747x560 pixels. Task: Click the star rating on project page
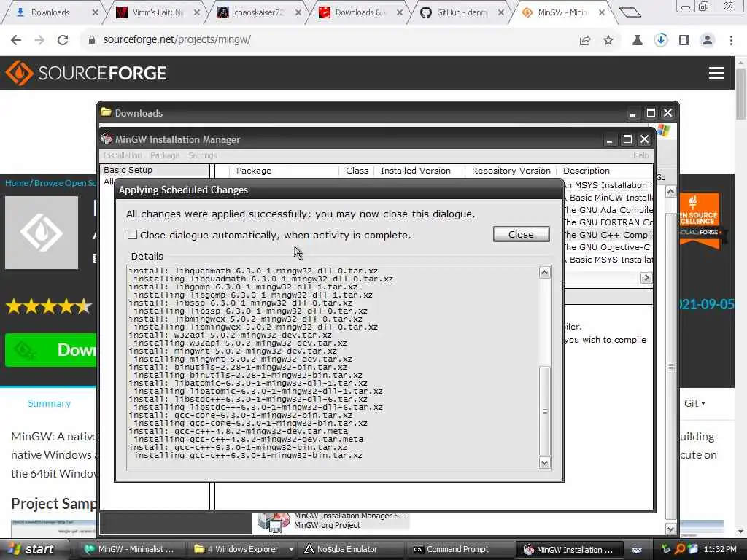click(49, 306)
